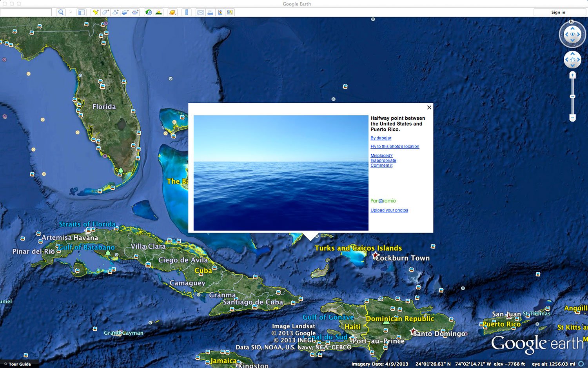Click the 'Comment it' link
Screen dimensions: 588x368
pyautogui.click(x=381, y=166)
